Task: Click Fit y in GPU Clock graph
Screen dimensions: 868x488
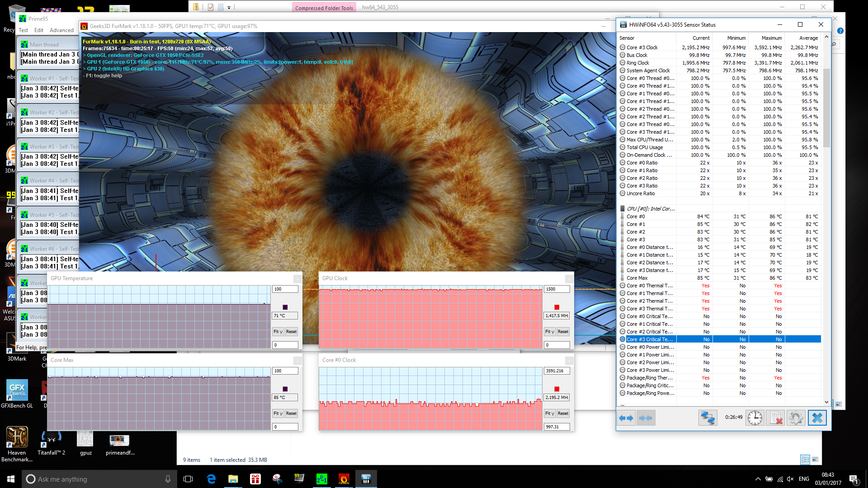Action: pos(549,332)
